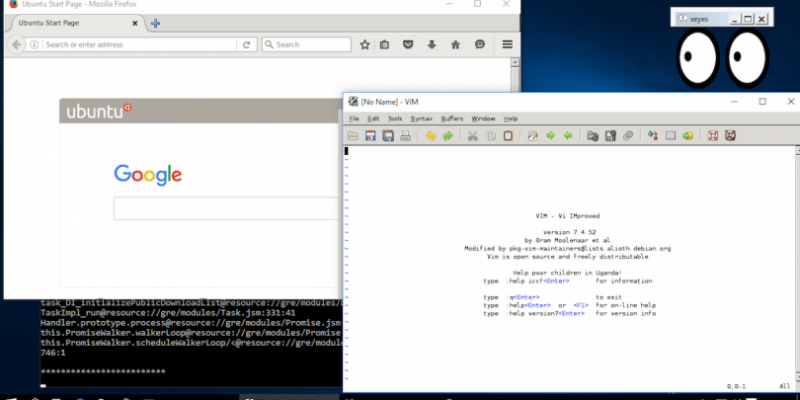Click the ':help iccf<Enter>' line in VIM
800x400 pixels.
click(567, 281)
